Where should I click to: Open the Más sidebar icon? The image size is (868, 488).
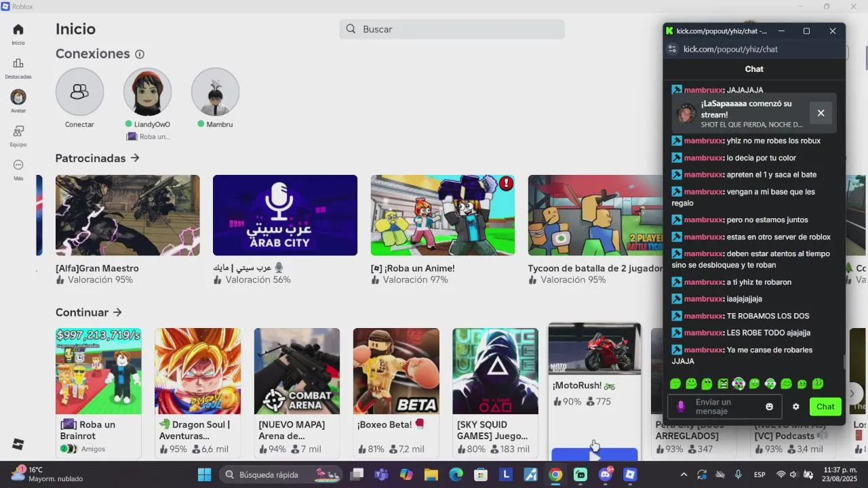point(18,165)
